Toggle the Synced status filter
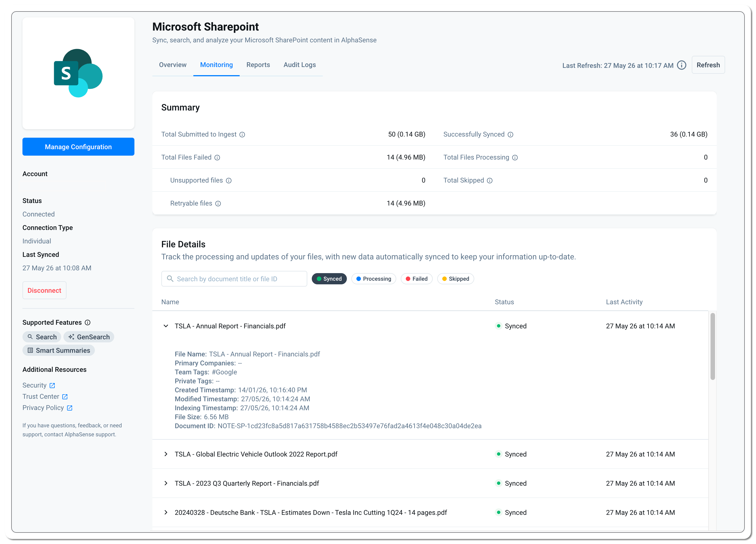Image resolution: width=756 pixels, height=544 pixels. coord(329,279)
